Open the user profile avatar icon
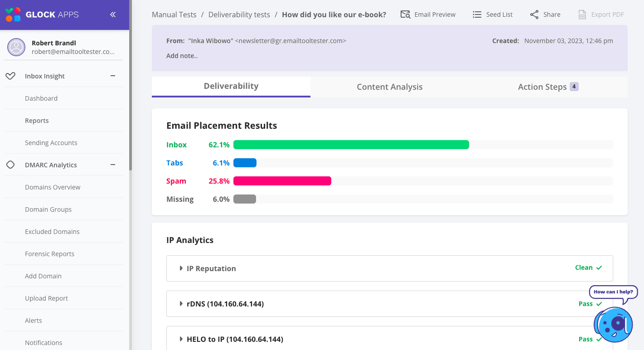This screenshot has height=350, width=644. [16, 47]
